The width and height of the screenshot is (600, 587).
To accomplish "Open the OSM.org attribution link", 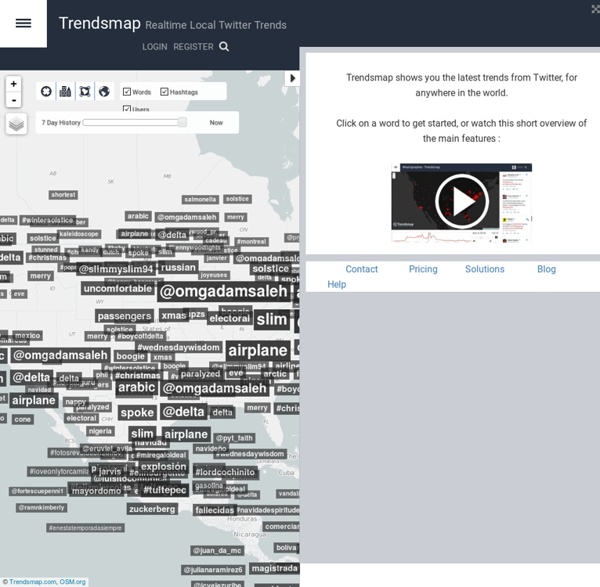I will [x=72, y=582].
